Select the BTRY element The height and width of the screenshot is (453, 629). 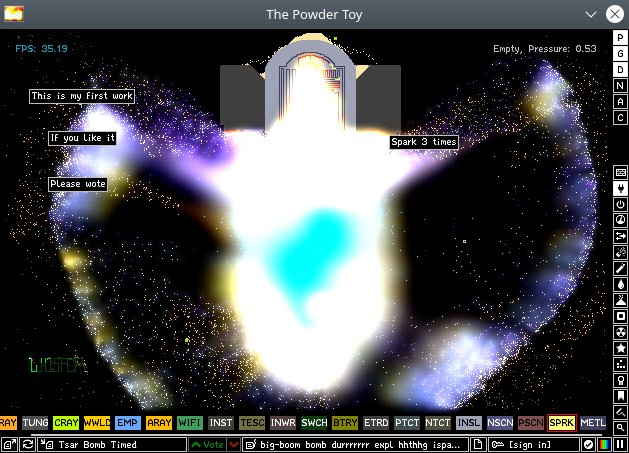tap(345, 423)
